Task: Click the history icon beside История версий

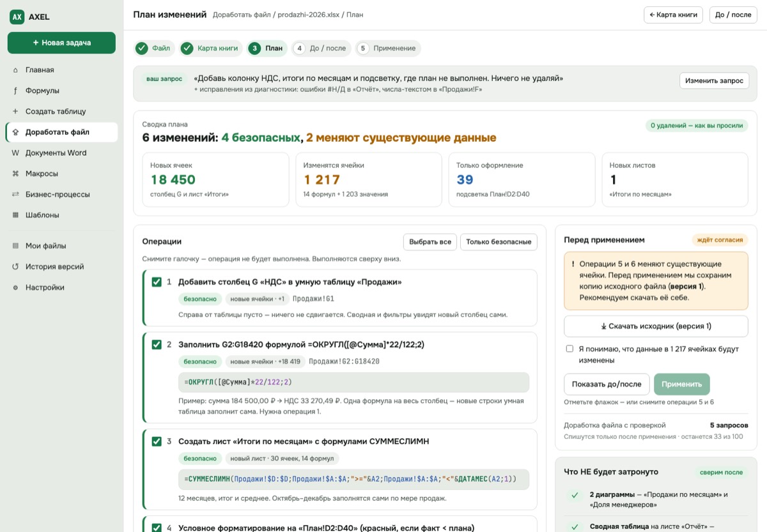Action: coord(15,267)
